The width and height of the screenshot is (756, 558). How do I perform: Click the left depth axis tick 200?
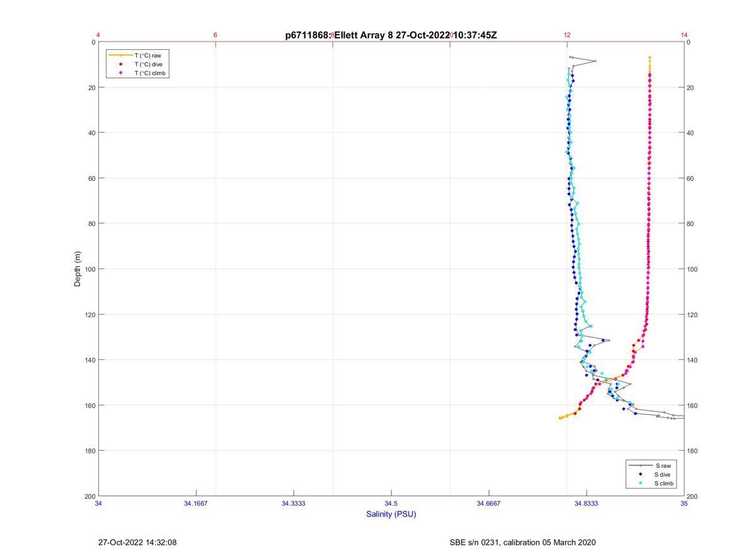pos(91,496)
